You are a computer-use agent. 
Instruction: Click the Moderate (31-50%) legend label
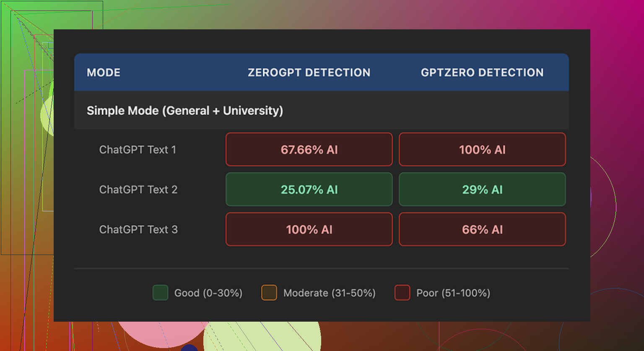329,293
